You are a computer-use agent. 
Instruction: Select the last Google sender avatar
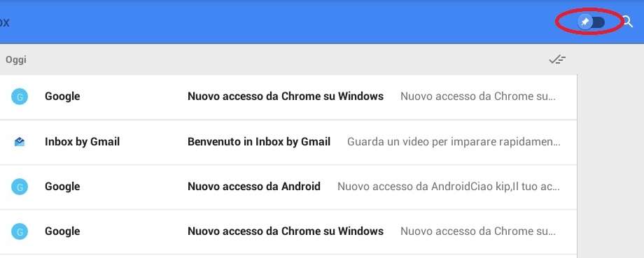[20, 231]
